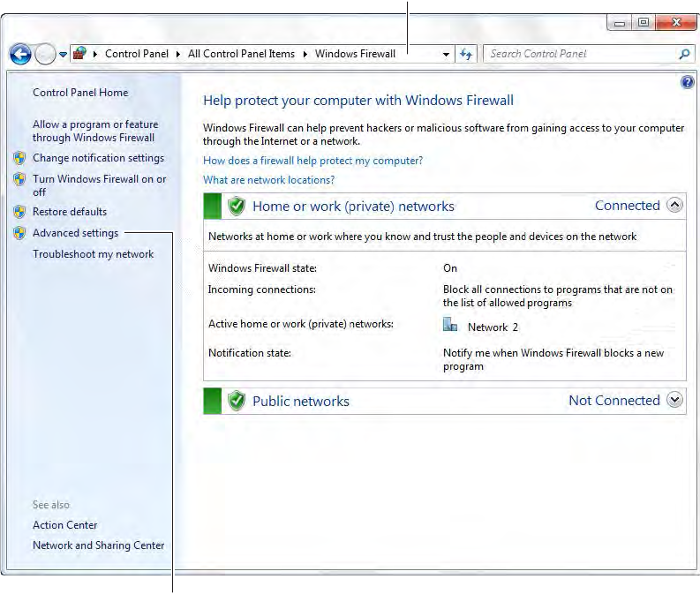This screenshot has width=700, height=594.
Task: Open Change notification settings
Action: 98,158
